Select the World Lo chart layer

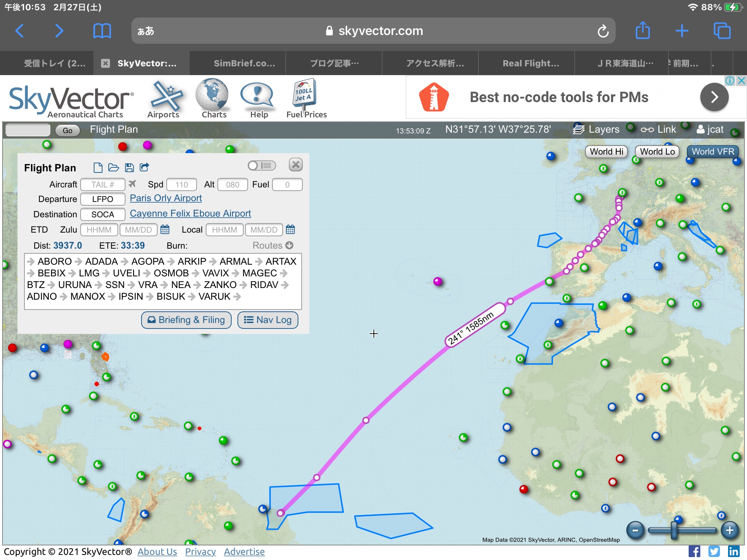pyautogui.click(x=657, y=152)
